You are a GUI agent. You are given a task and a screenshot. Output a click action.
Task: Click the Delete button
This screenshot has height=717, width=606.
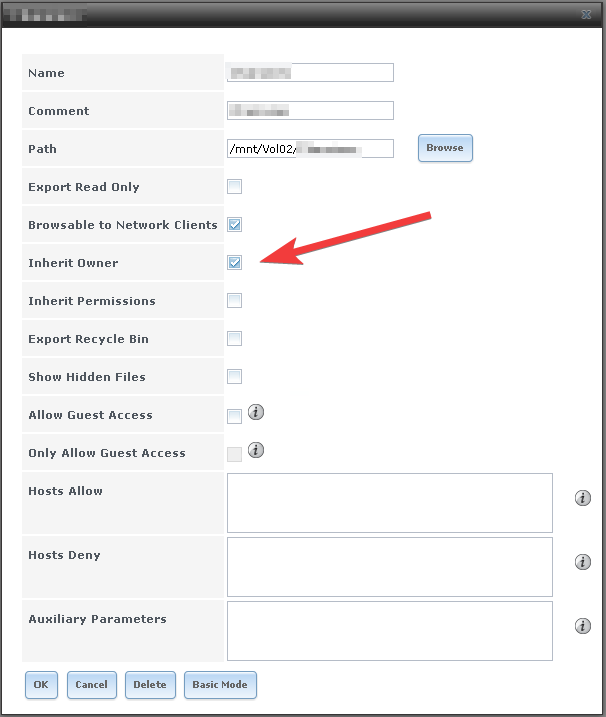point(150,685)
